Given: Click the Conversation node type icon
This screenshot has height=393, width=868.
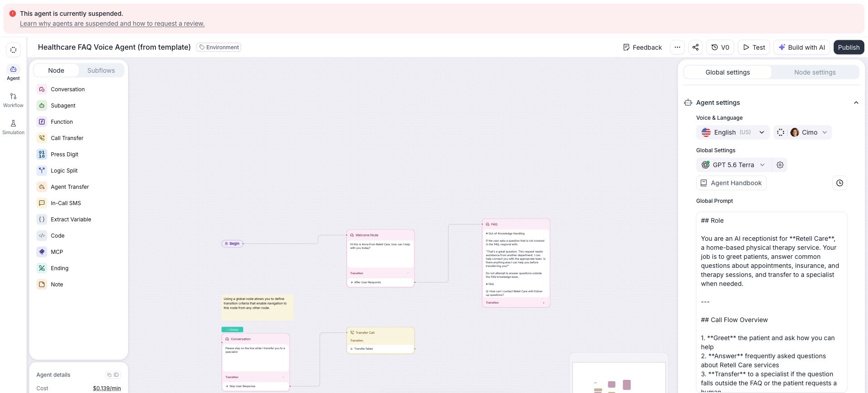Looking at the screenshot, I should click(x=42, y=89).
